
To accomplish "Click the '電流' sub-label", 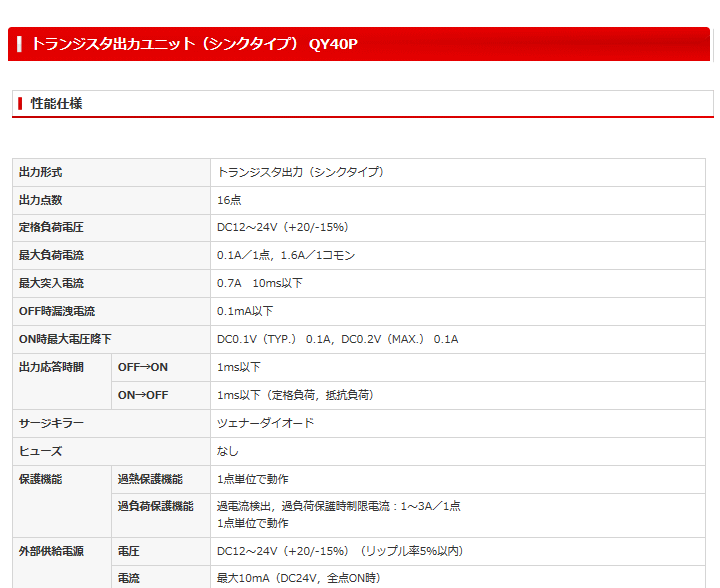I will pos(129,578).
